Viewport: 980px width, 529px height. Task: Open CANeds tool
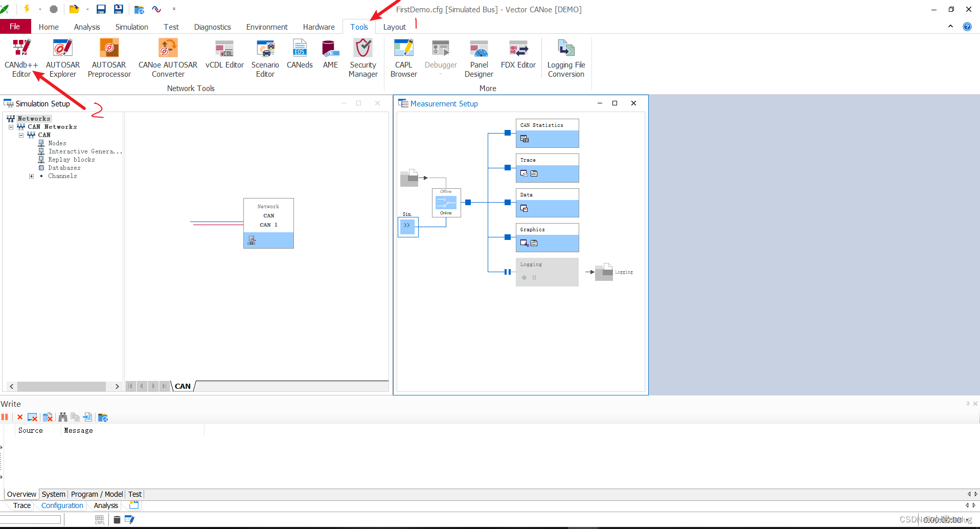pyautogui.click(x=300, y=54)
